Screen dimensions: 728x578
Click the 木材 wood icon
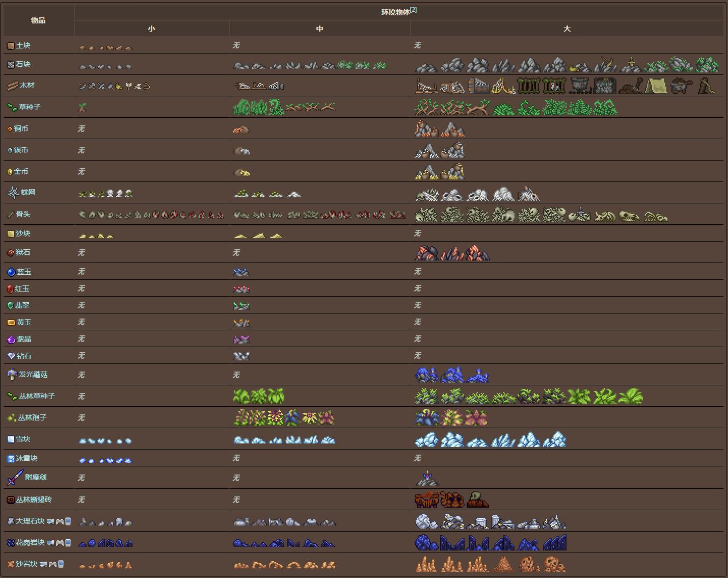click(12, 86)
